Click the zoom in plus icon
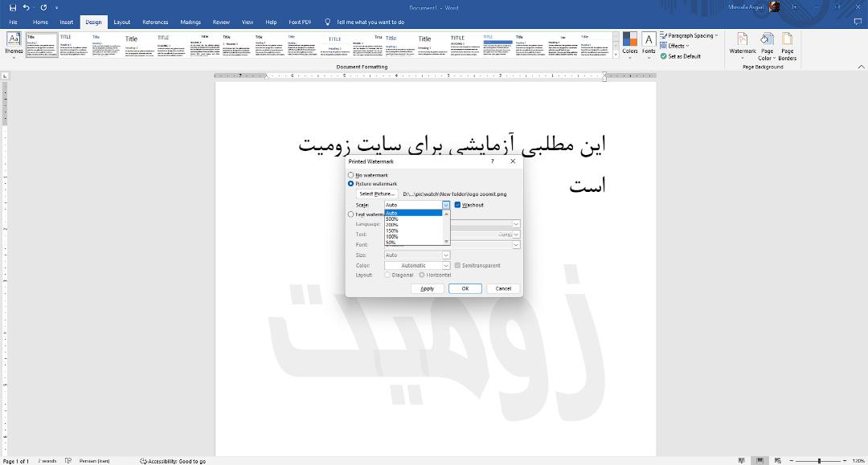Image resolution: width=868 pixels, height=465 pixels. coord(844,460)
